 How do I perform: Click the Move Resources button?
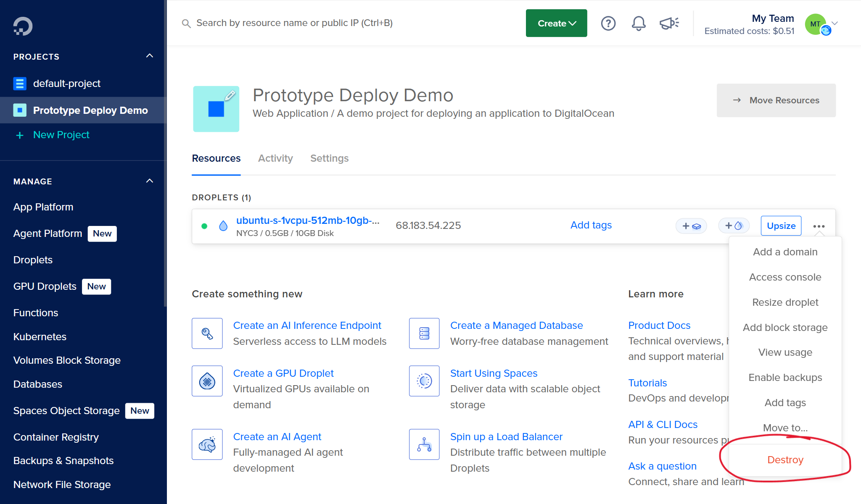point(776,100)
